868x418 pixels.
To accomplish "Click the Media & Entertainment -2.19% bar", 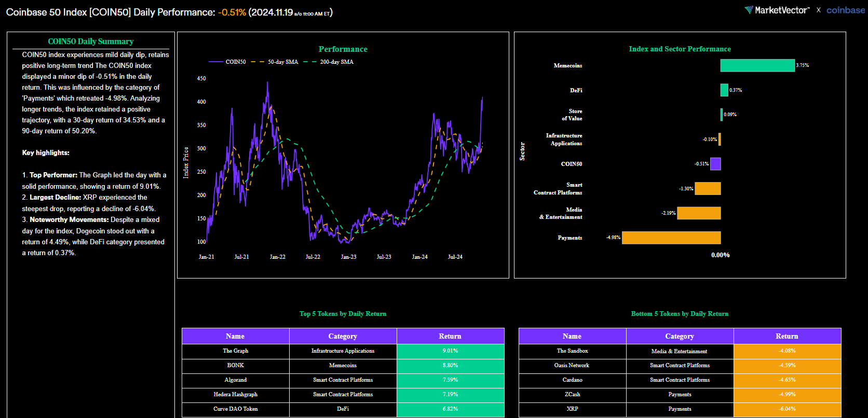I will point(699,213).
